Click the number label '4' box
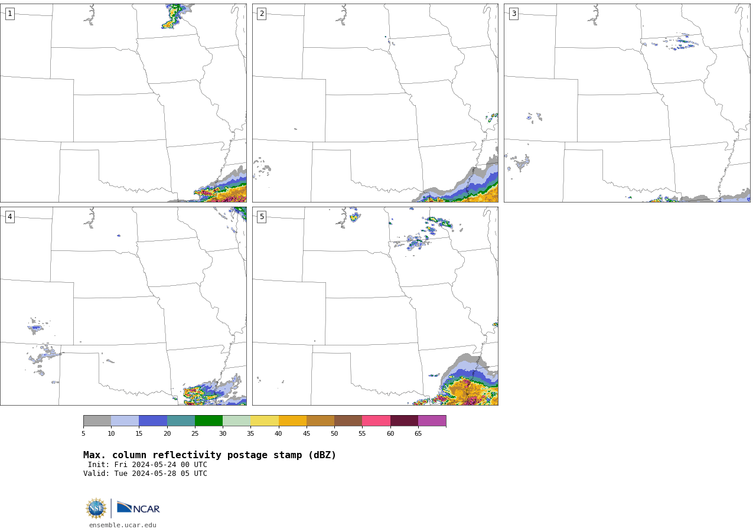 pyautogui.click(x=9, y=217)
